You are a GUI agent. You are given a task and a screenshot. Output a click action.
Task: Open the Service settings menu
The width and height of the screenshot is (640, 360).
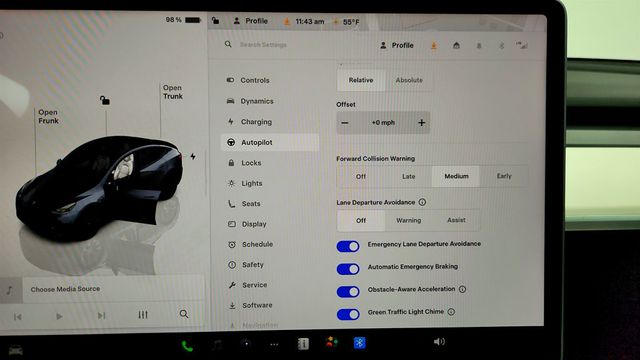(x=247, y=285)
